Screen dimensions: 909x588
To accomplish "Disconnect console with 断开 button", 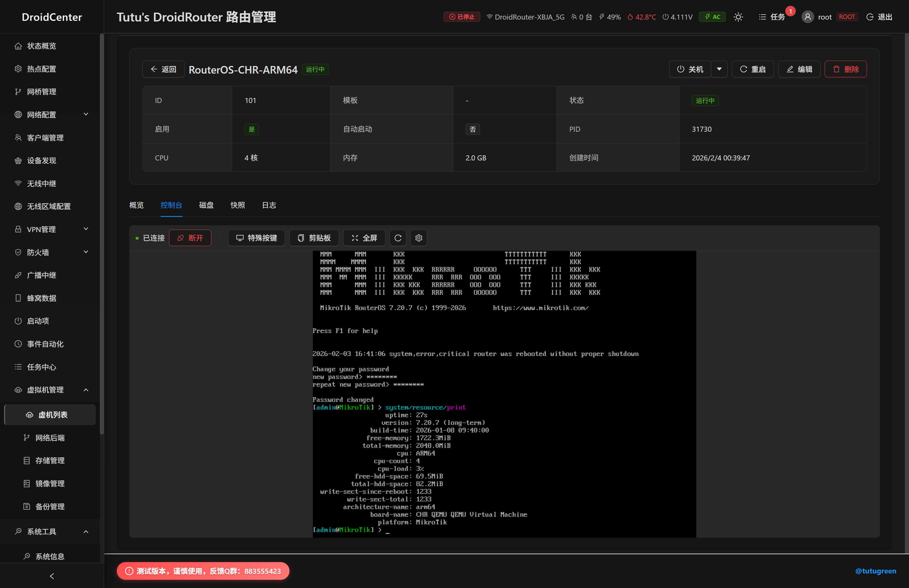I will point(190,238).
